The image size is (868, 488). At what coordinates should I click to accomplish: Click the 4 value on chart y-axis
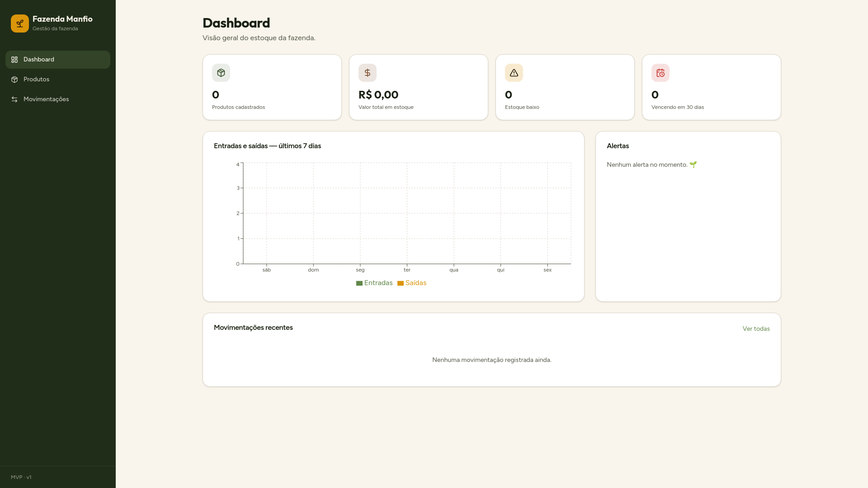pyautogui.click(x=238, y=164)
